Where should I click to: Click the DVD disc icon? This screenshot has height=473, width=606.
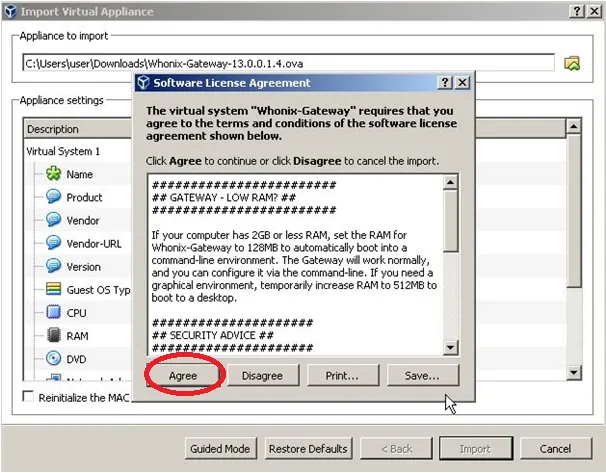pos(53,358)
